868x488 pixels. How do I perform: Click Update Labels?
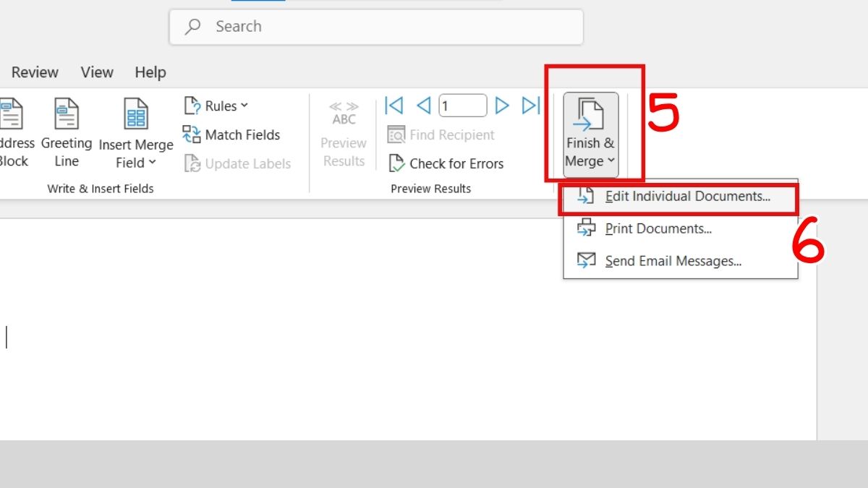point(237,163)
